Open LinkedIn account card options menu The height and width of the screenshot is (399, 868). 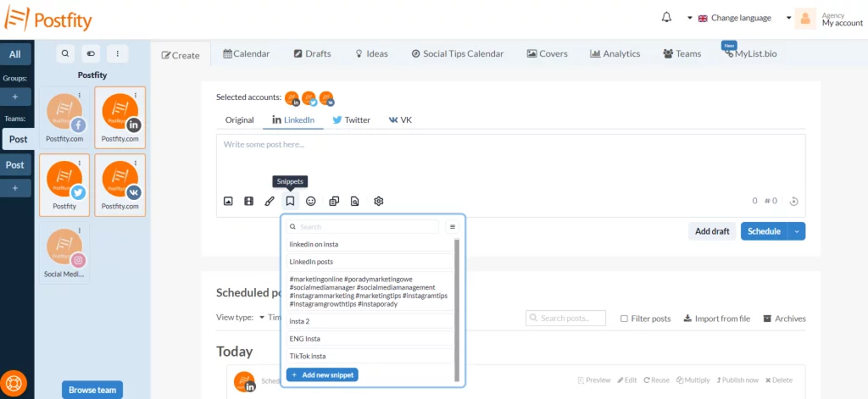click(136, 95)
